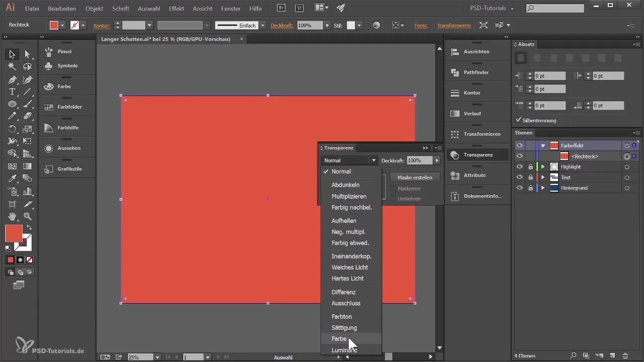Viewport: 644px width, 362px height.
Task: Click the red fill swatch in toolbox
Action: coord(14,233)
